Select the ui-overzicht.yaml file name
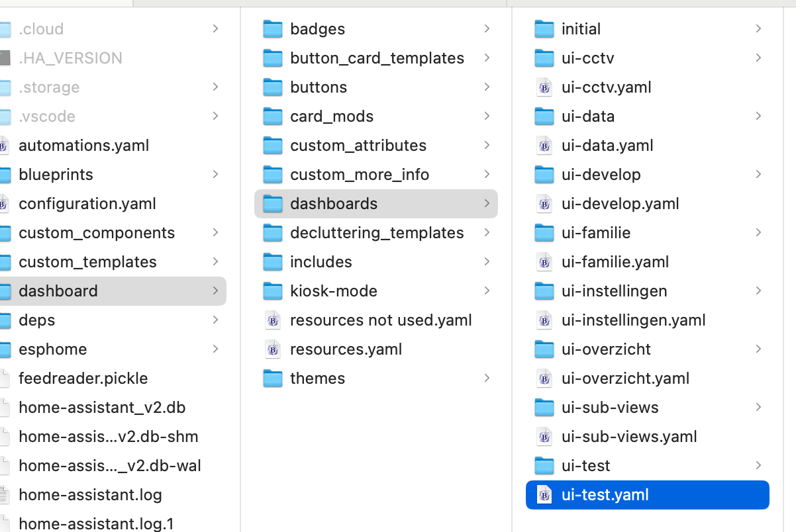 click(626, 378)
